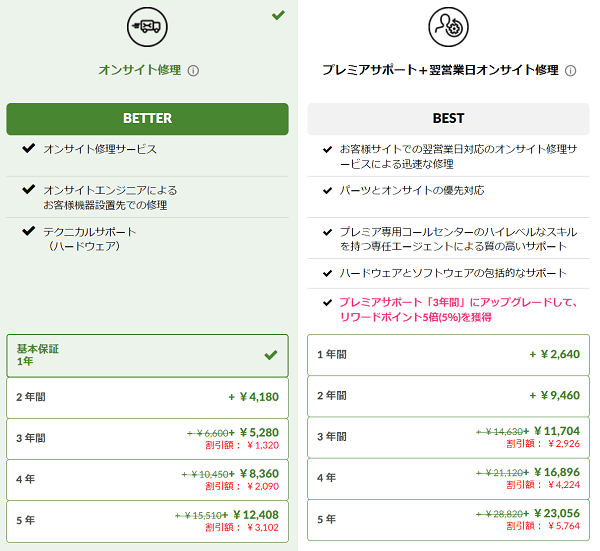Select onsite 3年間 option for ¥5,280
The image size is (600, 551).
click(147, 439)
